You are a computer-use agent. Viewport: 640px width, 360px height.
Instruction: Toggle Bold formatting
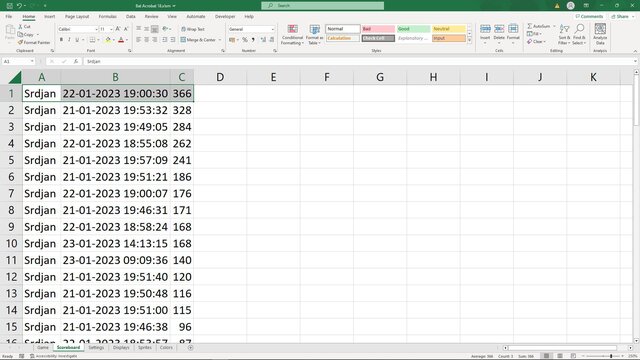pyautogui.click(x=61, y=40)
